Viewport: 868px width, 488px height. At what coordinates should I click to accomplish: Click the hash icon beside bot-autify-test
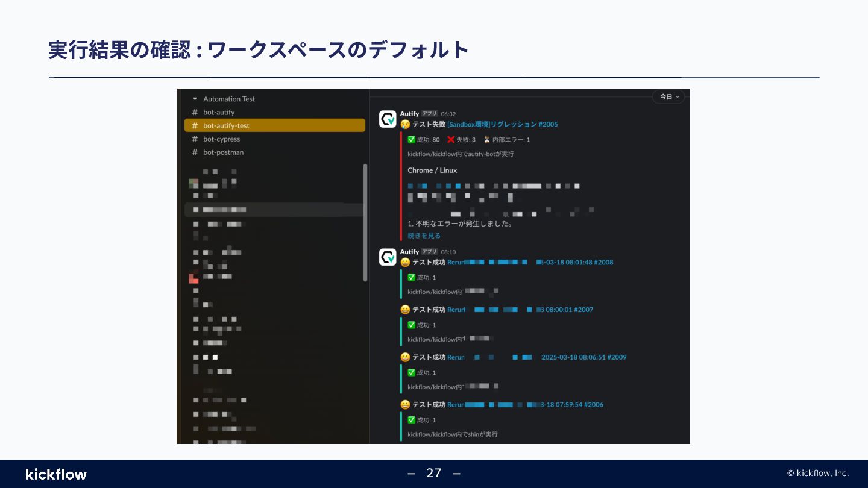[195, 125]
